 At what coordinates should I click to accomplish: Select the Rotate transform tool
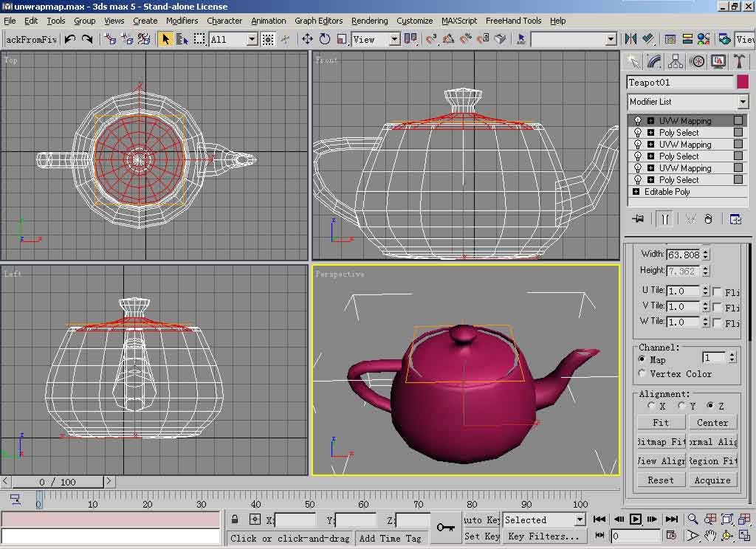coord(324,39)
